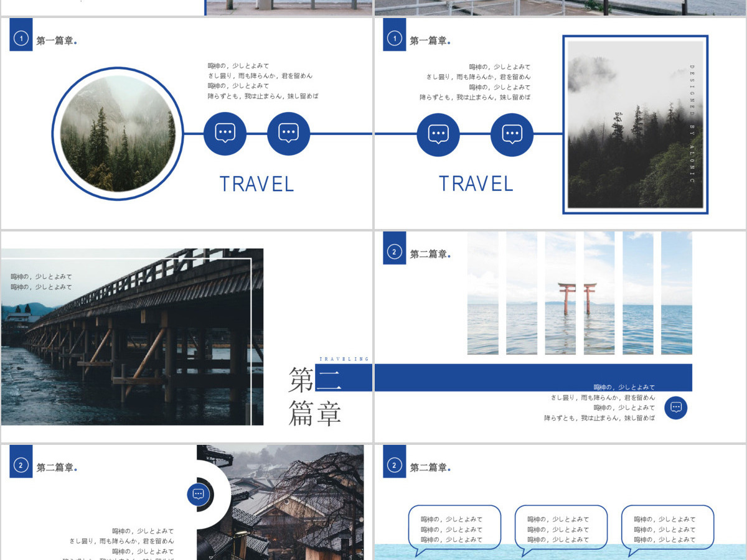Select the framed black-and-white forest photo

pos(636,124)
